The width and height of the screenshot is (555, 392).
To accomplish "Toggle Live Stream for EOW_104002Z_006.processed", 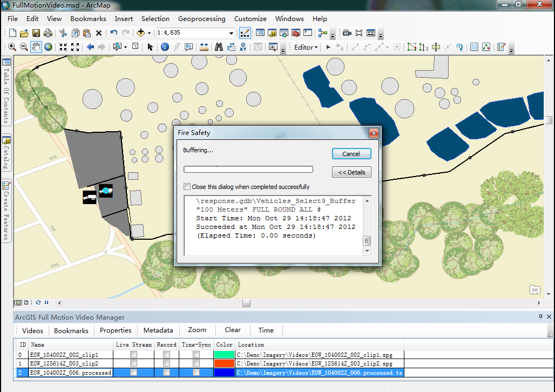I will click(x=133, y=372).
